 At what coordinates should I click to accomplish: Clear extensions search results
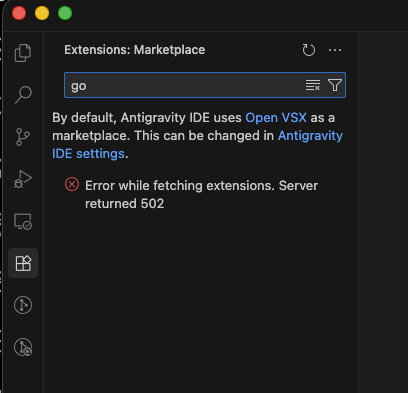313,85
